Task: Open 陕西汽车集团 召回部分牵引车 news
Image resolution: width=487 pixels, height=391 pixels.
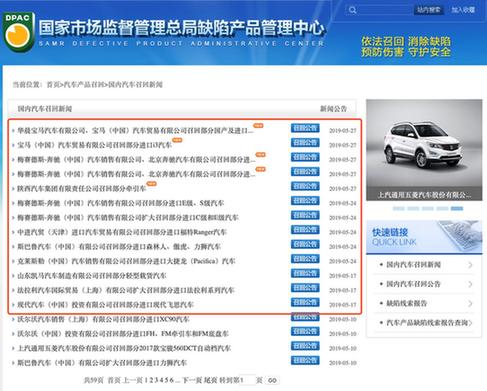Action: [x=82, y=189]
